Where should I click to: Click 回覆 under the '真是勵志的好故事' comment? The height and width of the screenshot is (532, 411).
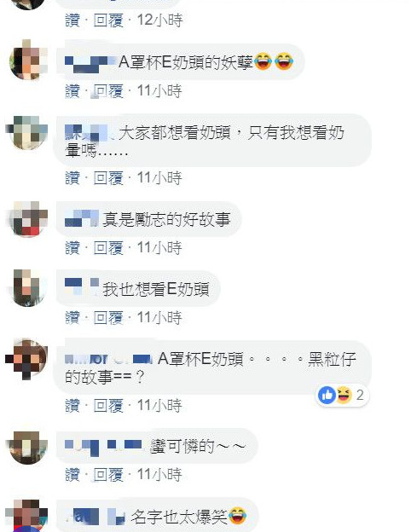click(108, 248)
